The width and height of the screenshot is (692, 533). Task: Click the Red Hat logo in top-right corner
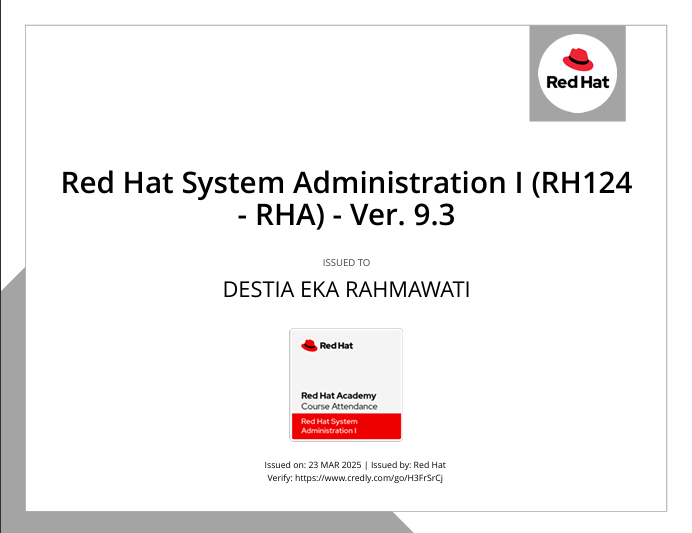(577, 68)
